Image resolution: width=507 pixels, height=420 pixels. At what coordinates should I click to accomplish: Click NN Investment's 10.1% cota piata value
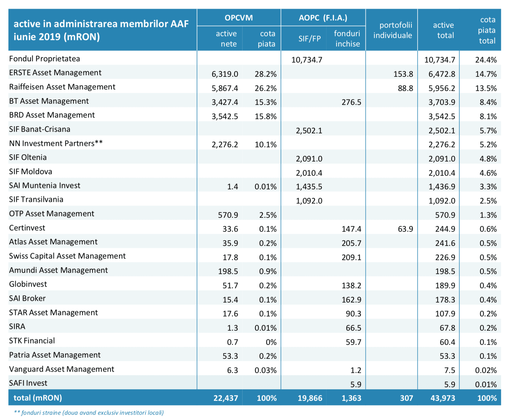coord(266,145)
